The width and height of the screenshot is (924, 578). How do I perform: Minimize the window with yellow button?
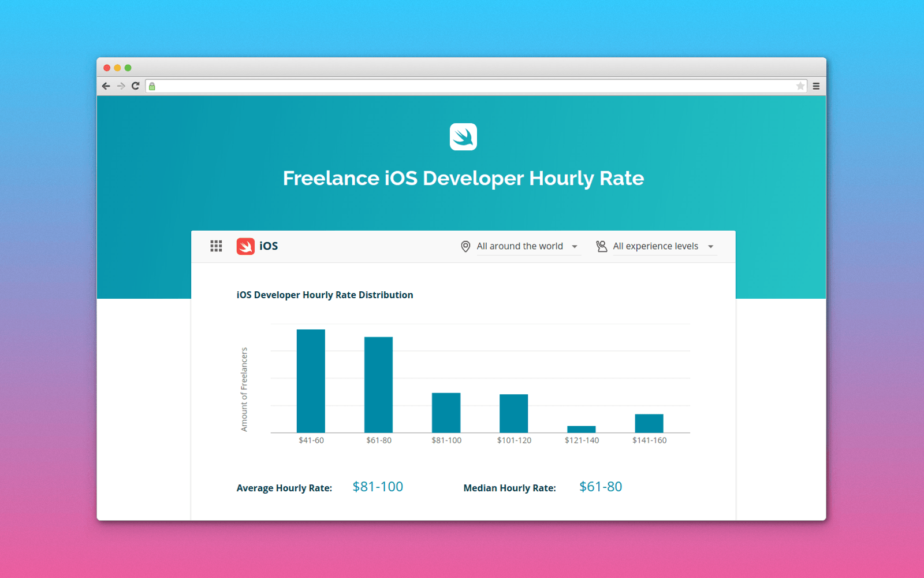pyautogui.click(x=117, y=68)
